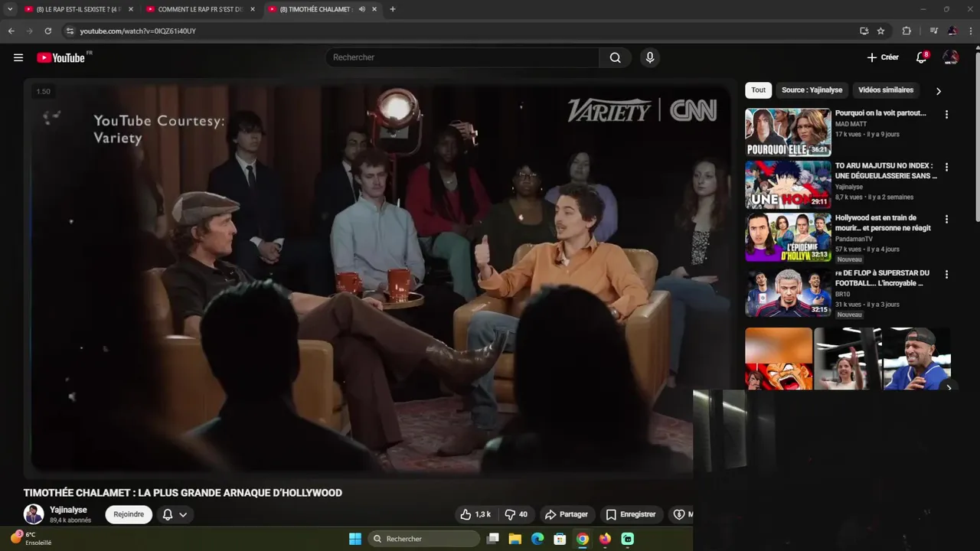This screenshot has height=551, width=980.
Task: Start voice search with microphone icon
Action: (650, 57)
